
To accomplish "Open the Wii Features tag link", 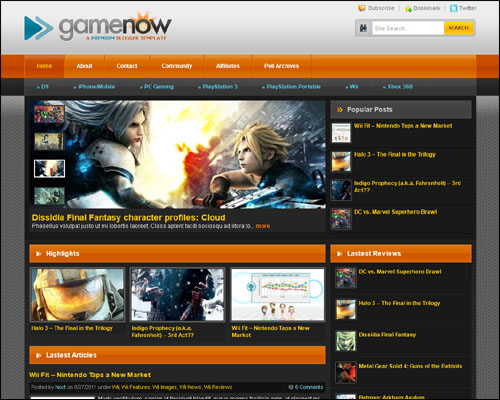I will (x=136, y=387).
